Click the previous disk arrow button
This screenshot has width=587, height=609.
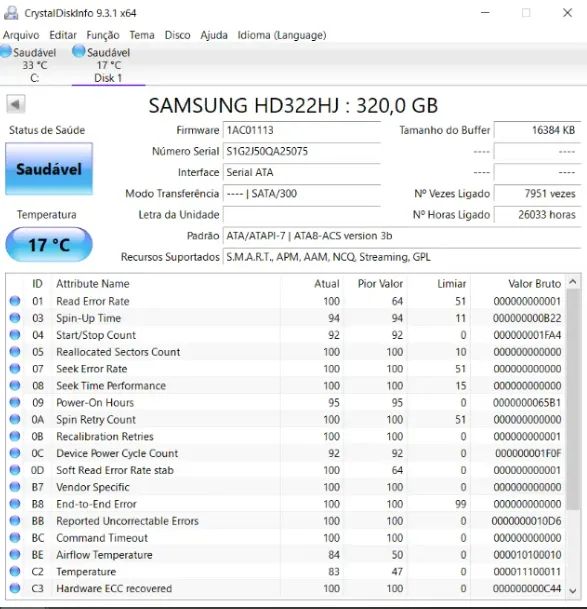16,104
